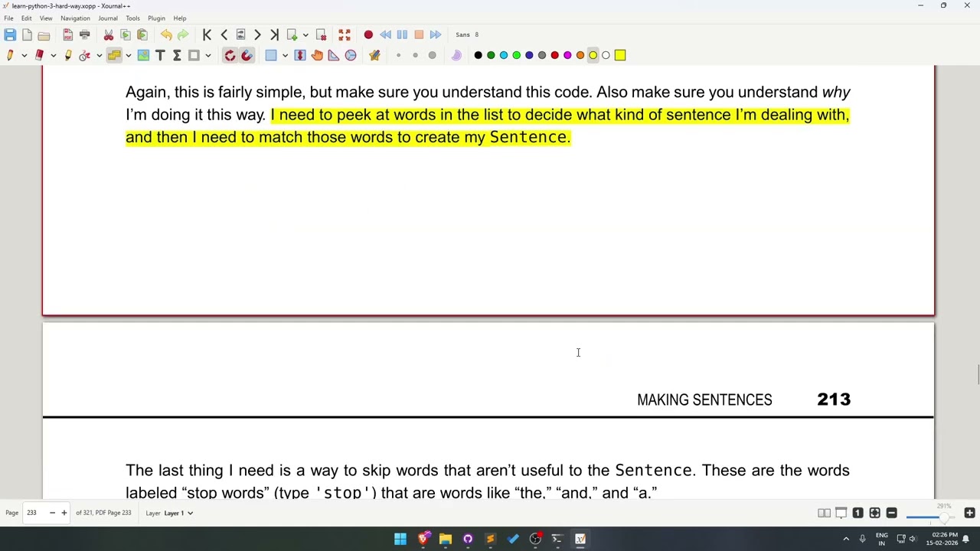Screen dimensions: 980x551
Task: Set zoom to 100% button
Action: 857,513
